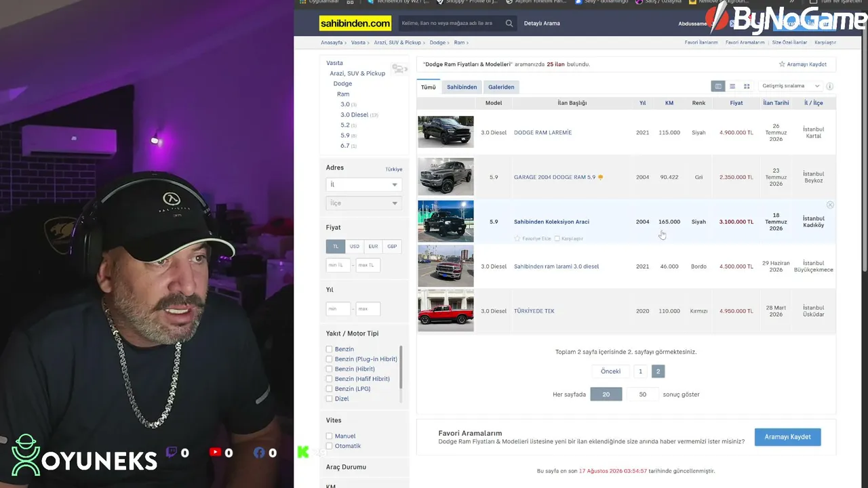This screenshot has width=868, height=488.
Task: Show 20 results per page
Action: [x=606, y=394]
